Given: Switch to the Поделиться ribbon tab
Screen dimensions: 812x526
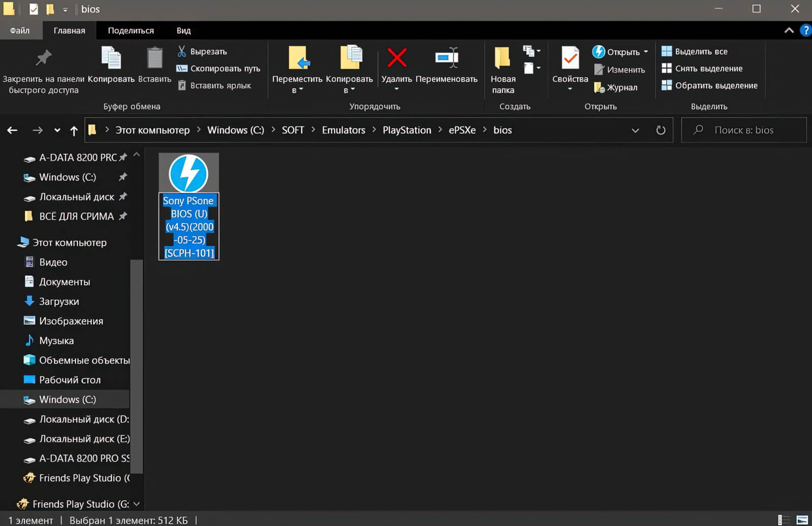Looking at the screenshot, I should click(131, 30).
